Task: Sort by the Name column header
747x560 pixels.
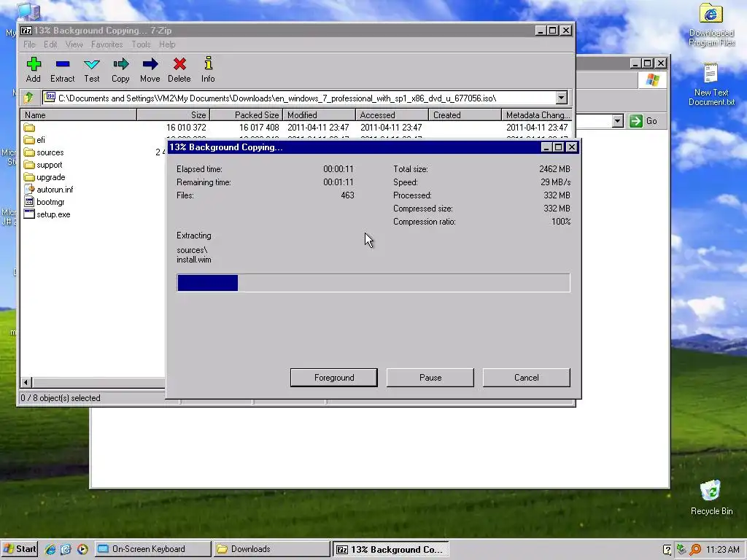Action: [79, 114]
